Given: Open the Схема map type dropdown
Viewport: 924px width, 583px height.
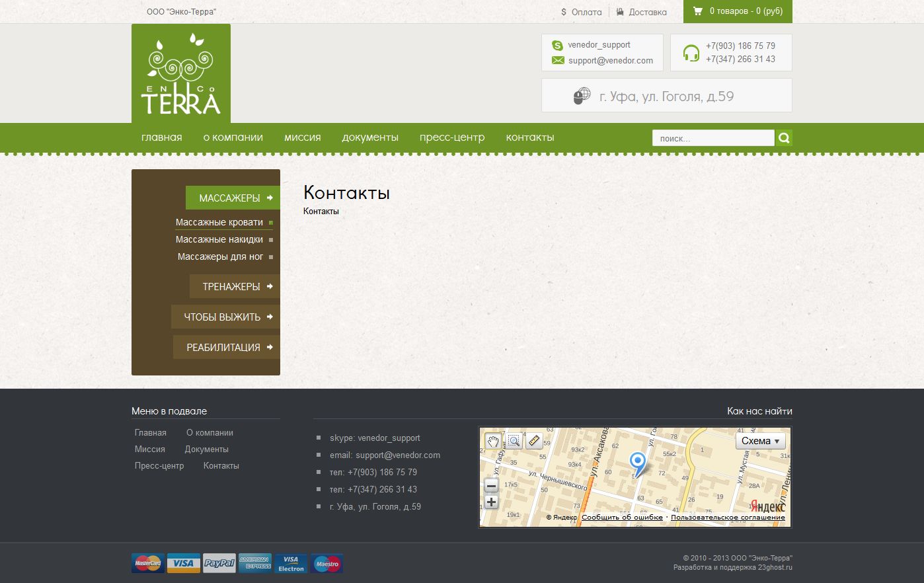Looking at the screenshot, I should coord(761,441).
